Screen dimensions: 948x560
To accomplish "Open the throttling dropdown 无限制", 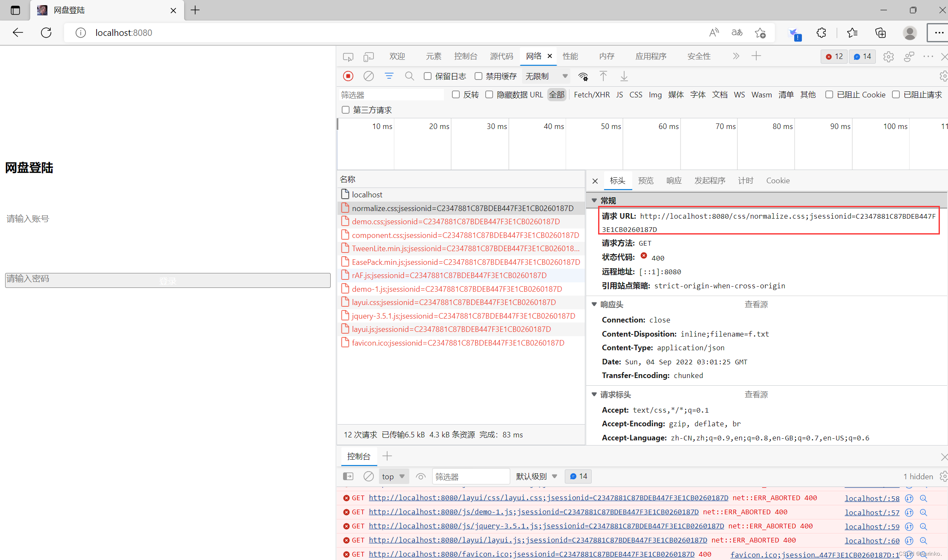I will coord(547,76).
